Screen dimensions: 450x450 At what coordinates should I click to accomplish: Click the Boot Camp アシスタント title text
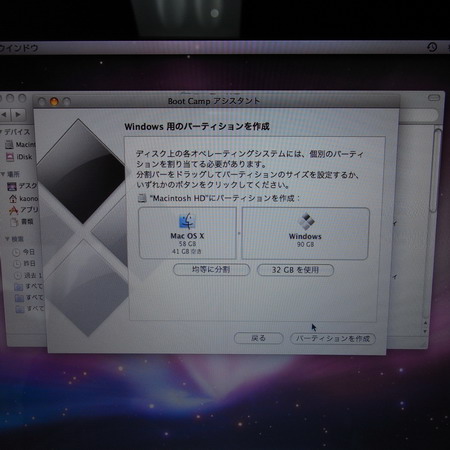(214, 101)
